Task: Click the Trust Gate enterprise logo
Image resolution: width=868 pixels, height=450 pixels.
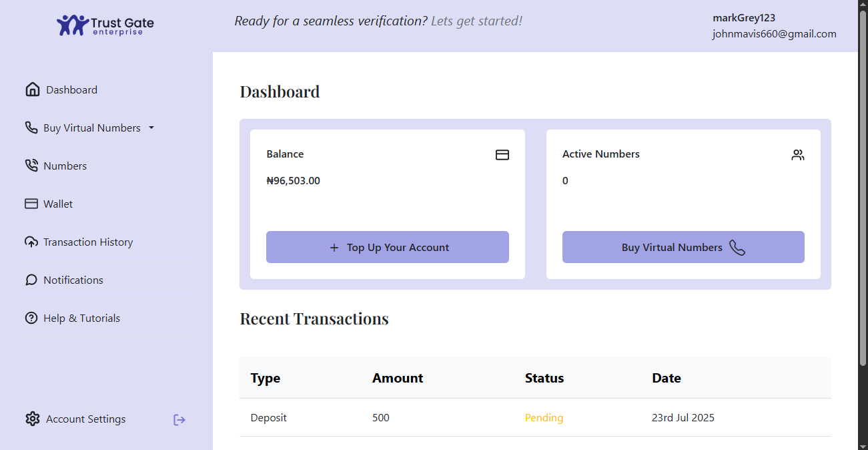Action: pyautogui.click(x=105, y=25)
